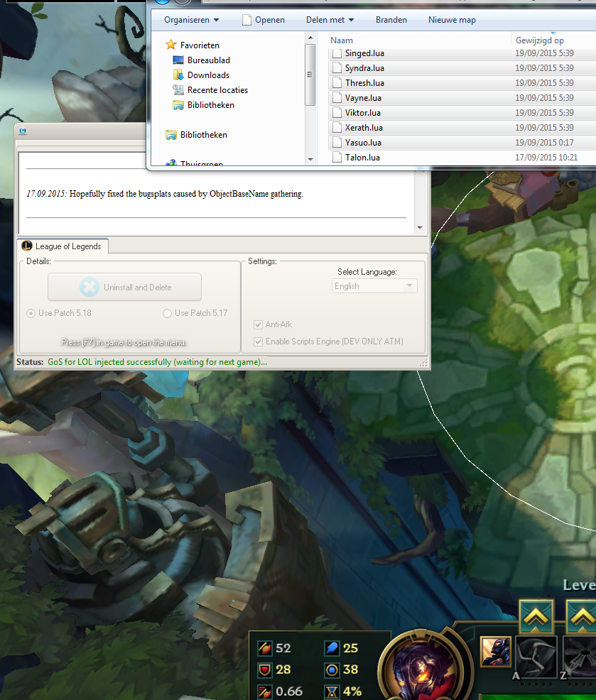Image resolution: width=596 pixels, height=700 pixels.
Task: Open the Delen met dropdown menu
Action: [x=330, y=20]
